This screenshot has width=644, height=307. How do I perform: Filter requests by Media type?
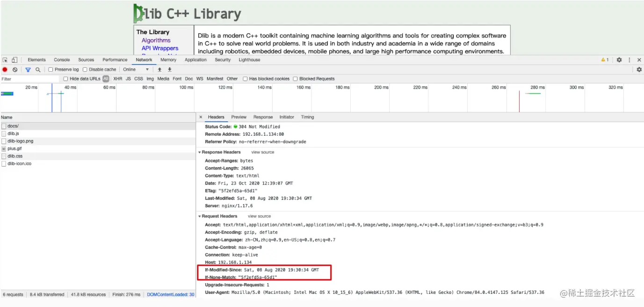pos(163,79)
